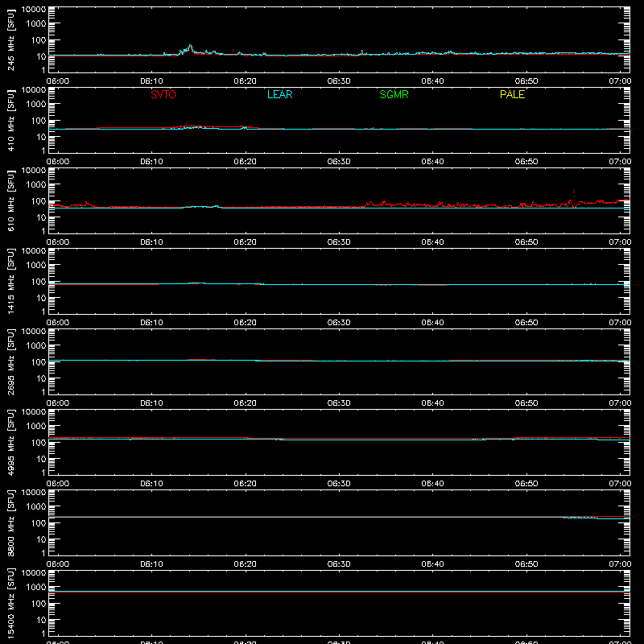The width and height of the screenshot is (644, 644).
Task: Click the 1000 tick label on 2695 MHz axis
Action: pyautogui.click(x=36, y=346)
